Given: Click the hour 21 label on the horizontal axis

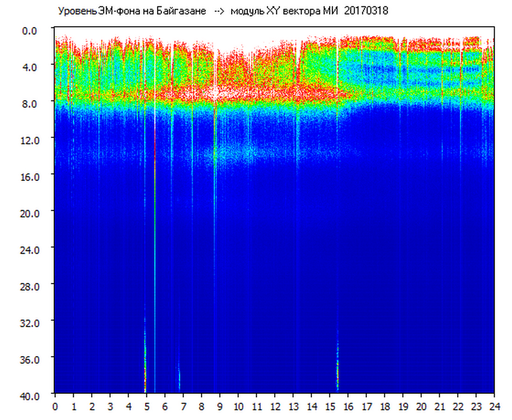Looking at the screenshot, I should (440, 406).
